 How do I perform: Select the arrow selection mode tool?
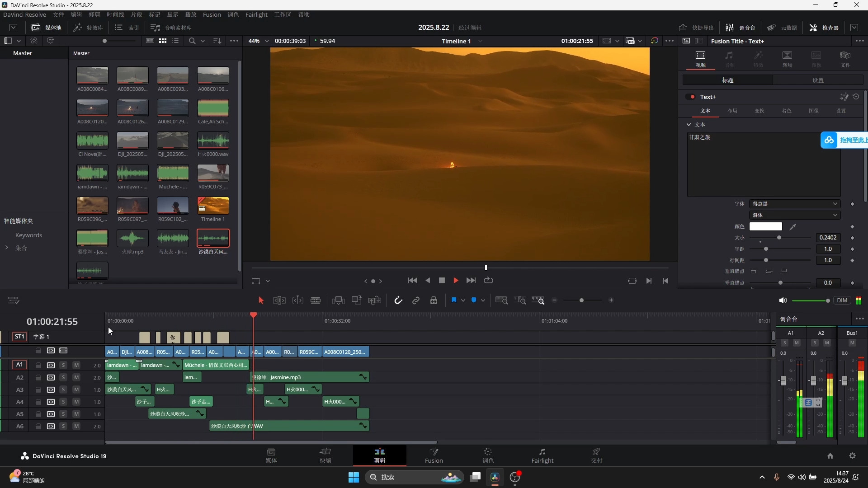point(261,300)
